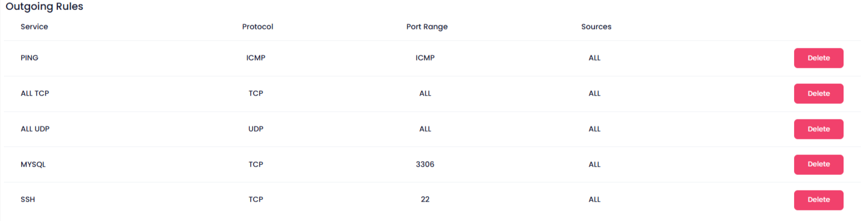Select the MYSQL service name
The image size is (868, 221).
[x=33, y=164]
